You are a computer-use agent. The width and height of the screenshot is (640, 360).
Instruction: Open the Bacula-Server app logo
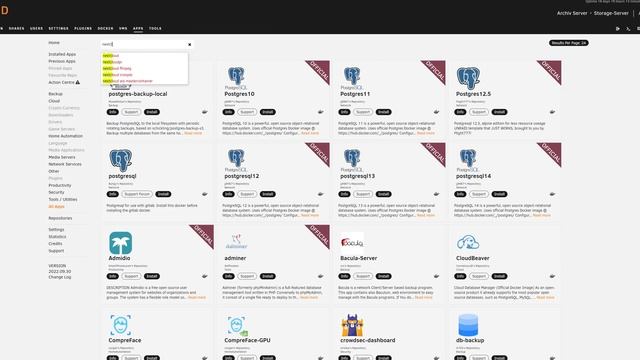pyautogui.click(x=352, y=242)
